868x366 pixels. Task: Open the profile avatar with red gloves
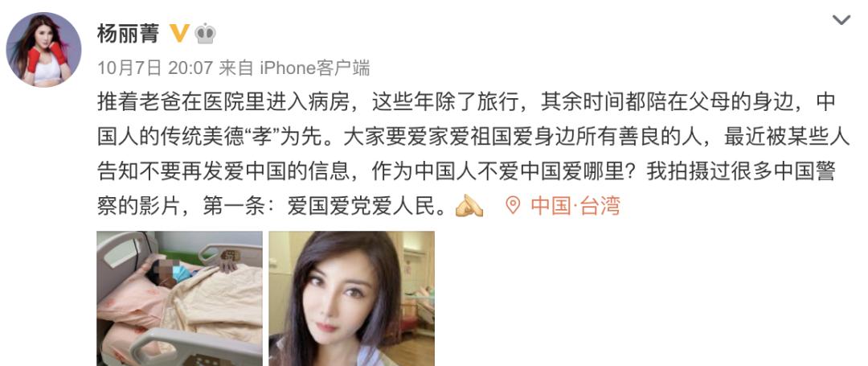43,49
